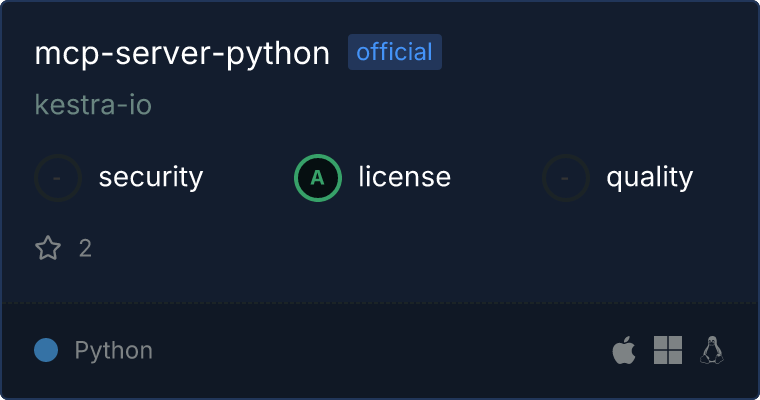Open the mcp-server-python title
Screen dimensions: 760x400
(182, 53)
